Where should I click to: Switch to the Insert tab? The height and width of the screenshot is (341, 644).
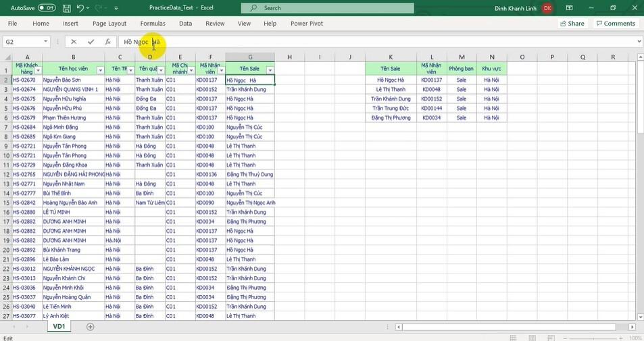(x=70, y=24)
